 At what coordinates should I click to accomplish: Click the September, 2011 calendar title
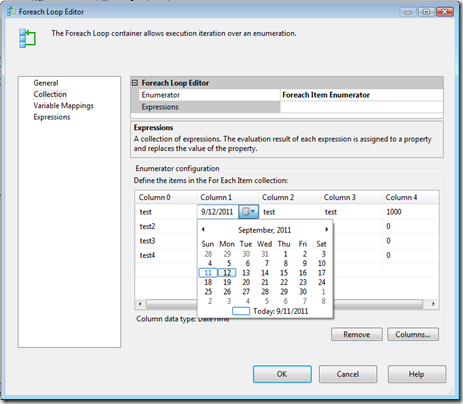pyautogui.click(x=264, y=230)
